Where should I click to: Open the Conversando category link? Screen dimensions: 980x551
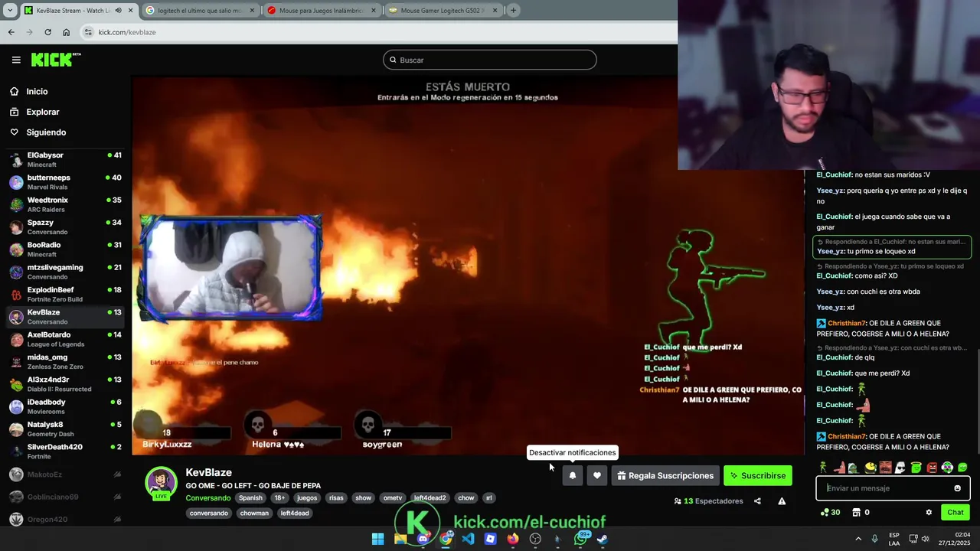[208, 498]
